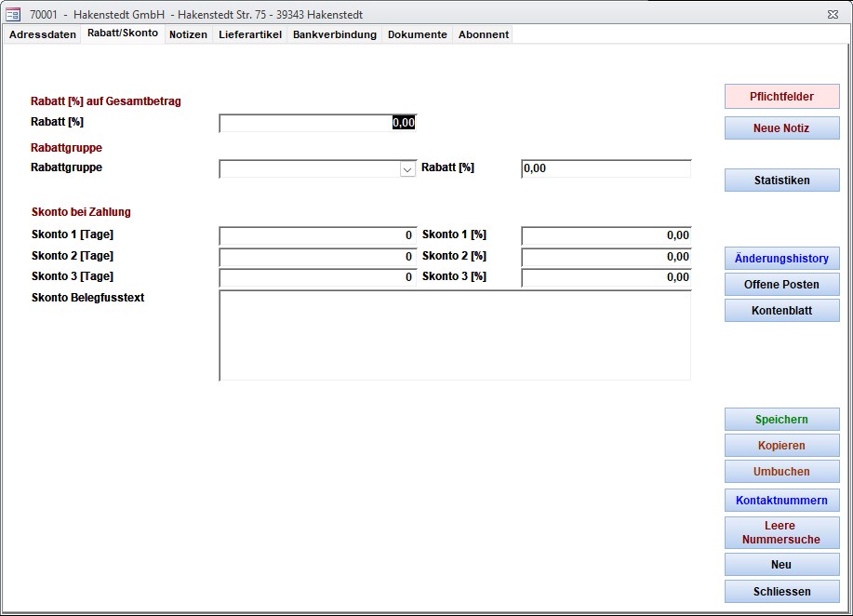Click the Pflichtfelder button
Screen dimensions: 853x616
[x=781, y=97]
